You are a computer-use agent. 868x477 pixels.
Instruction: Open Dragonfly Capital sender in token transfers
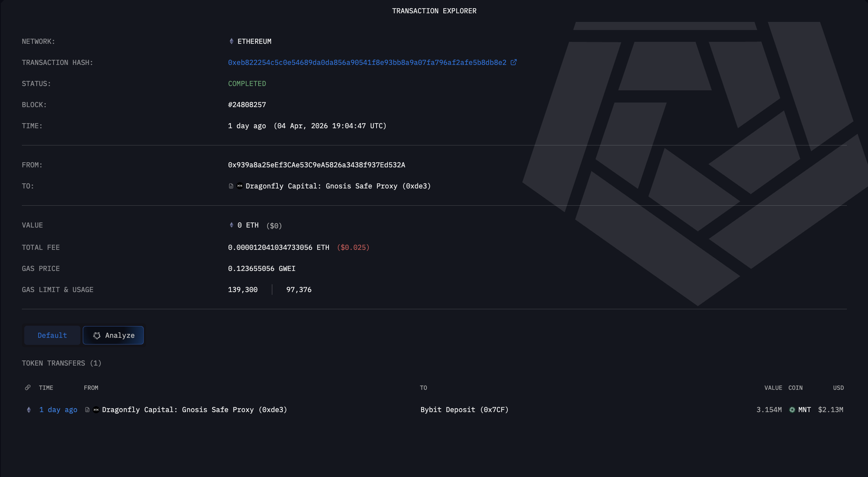pos(195,410)
